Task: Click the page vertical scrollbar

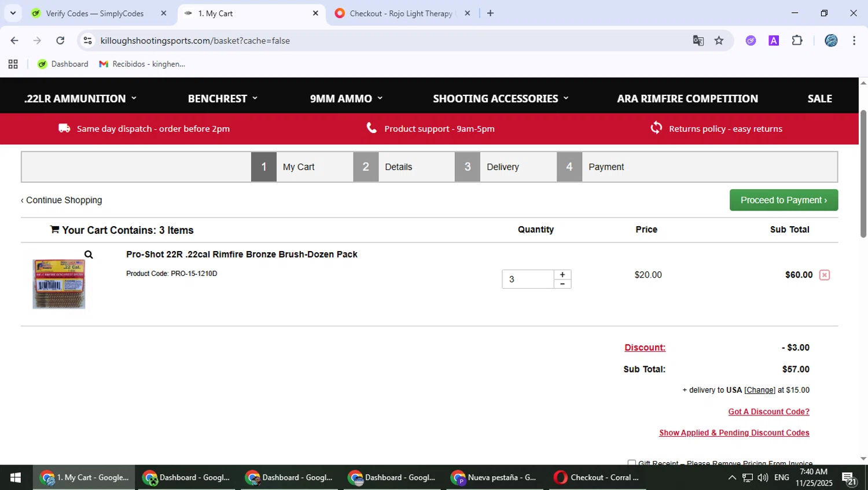Action: pyautogui.click(x=863, y=174)
